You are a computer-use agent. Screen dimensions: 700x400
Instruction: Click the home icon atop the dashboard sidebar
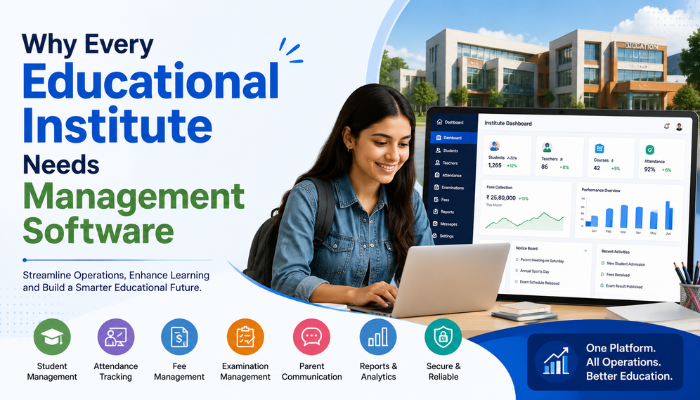(x=439, y=121)
